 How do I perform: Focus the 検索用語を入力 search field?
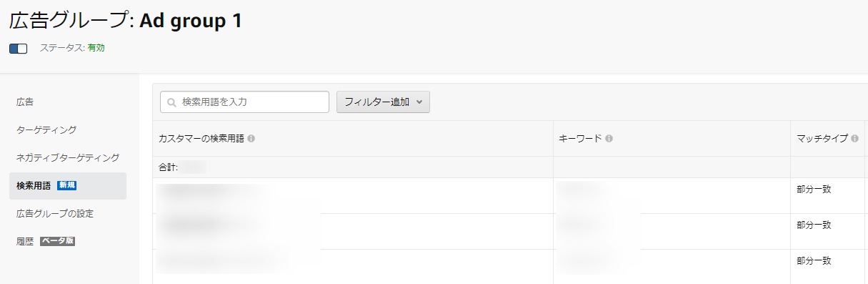tap(244, 102)
